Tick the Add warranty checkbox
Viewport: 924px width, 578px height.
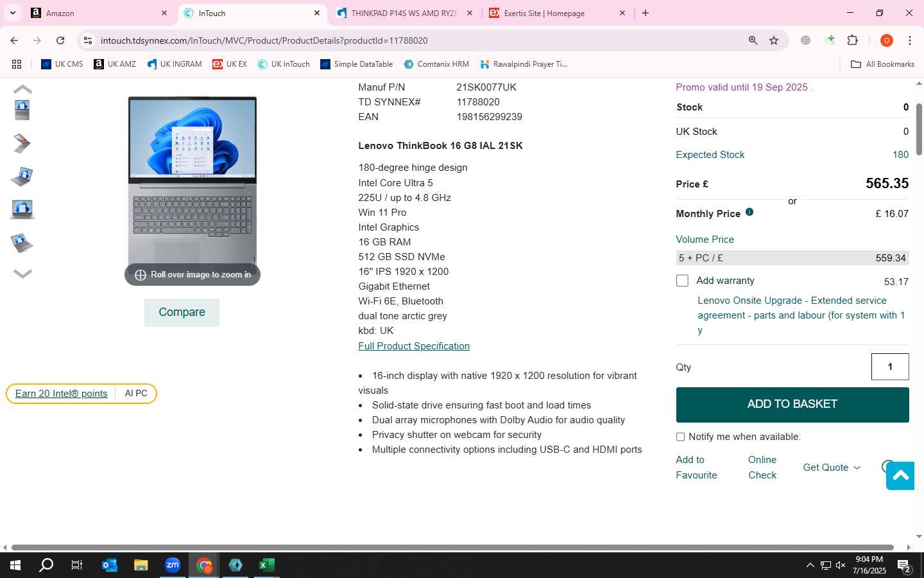click(x=682, y=281)
